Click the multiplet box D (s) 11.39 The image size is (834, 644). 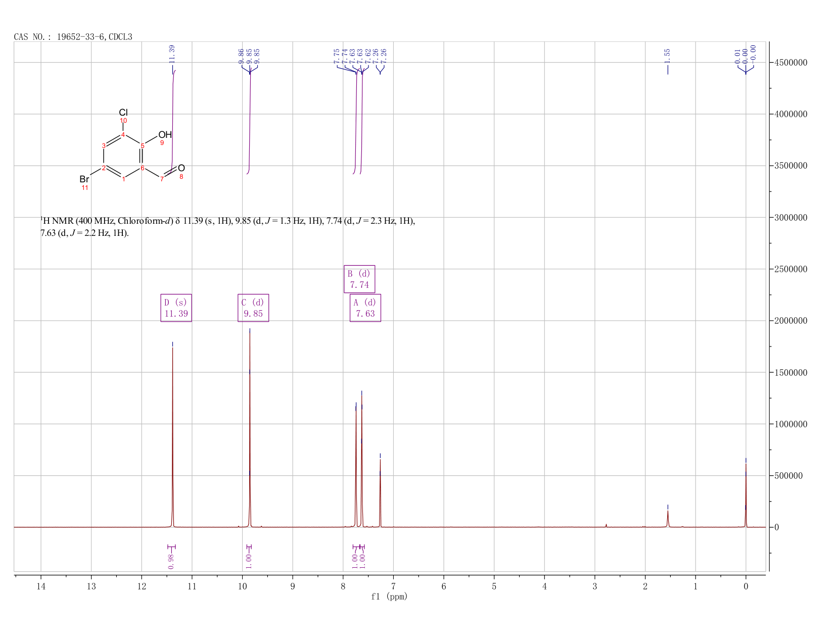click(176, 308)
